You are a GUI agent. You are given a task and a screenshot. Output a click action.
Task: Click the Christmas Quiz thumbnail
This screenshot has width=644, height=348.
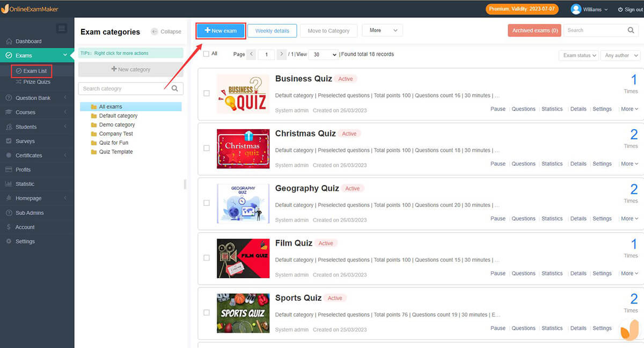pyautogui.click(x=243, y=149)
